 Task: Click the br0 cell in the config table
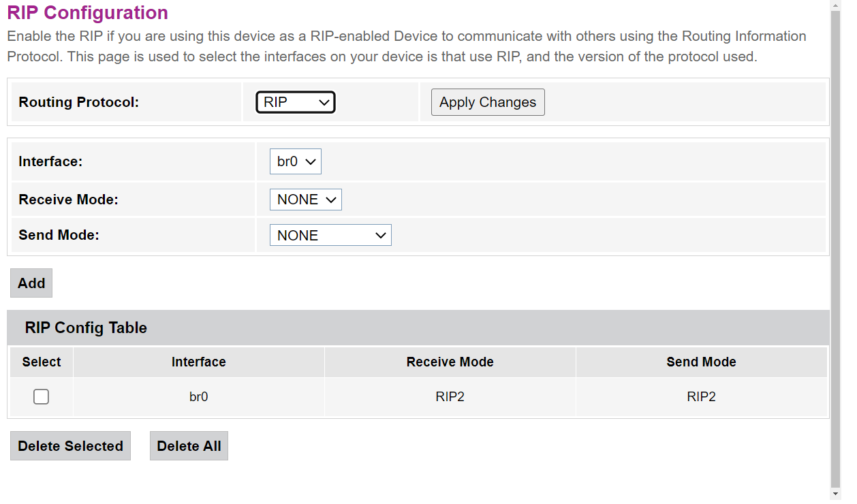coord(198,396)
